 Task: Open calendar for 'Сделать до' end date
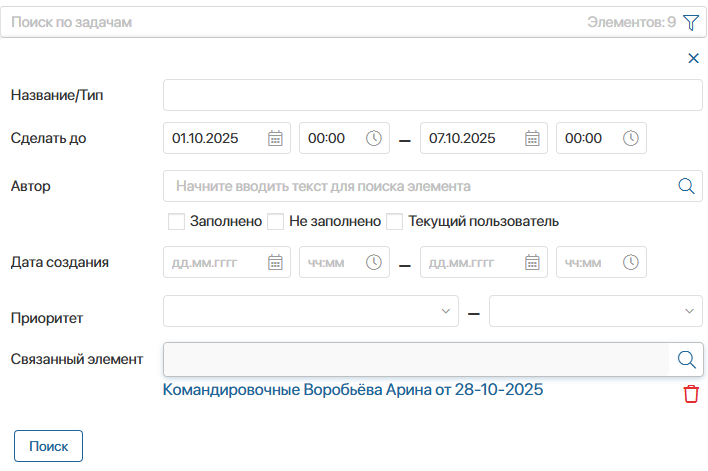(x=532, y=139)
